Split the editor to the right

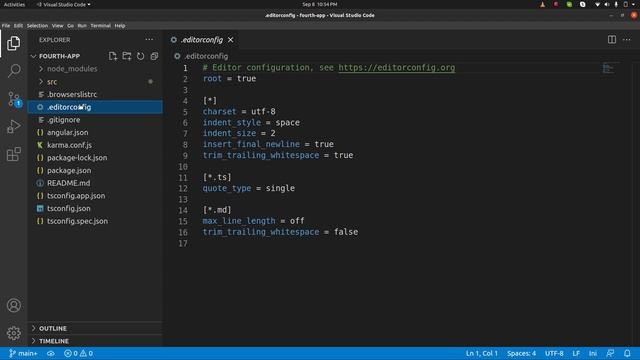tap(611, 40)
